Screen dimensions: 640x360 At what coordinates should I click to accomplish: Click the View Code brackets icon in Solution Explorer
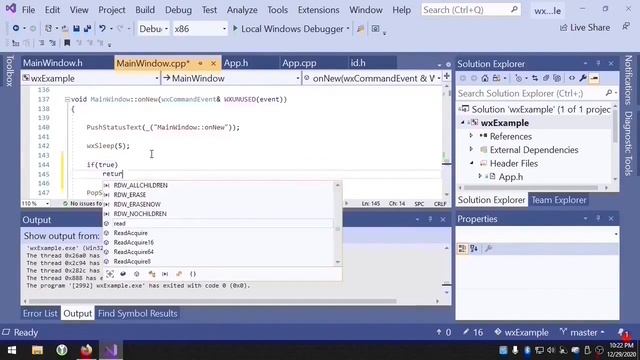[x=571, y=78]
